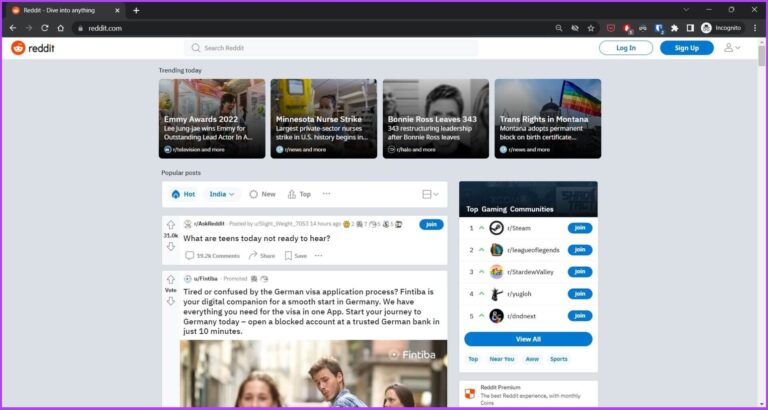768x410 pixels.
Task: Click the r/leagueoflegends community icon
Action: pos(496,250)
